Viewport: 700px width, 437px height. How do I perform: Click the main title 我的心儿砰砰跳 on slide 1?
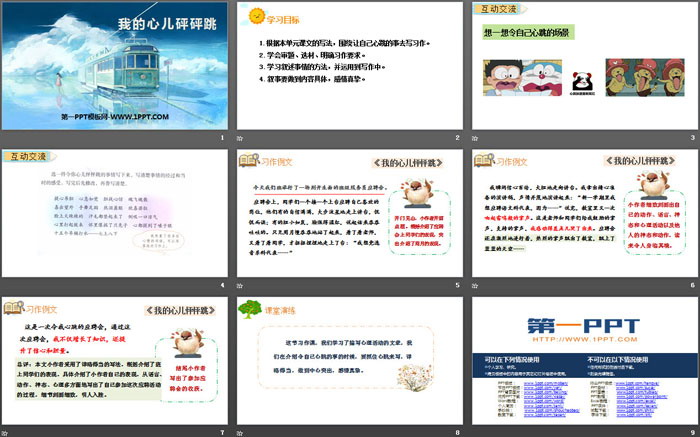click(167, 24)
